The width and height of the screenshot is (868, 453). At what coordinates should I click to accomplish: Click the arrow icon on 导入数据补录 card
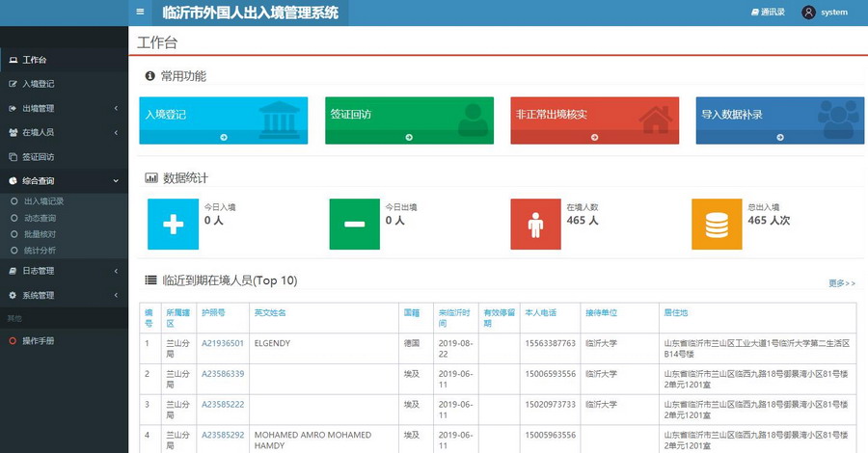tap(780, 137)
